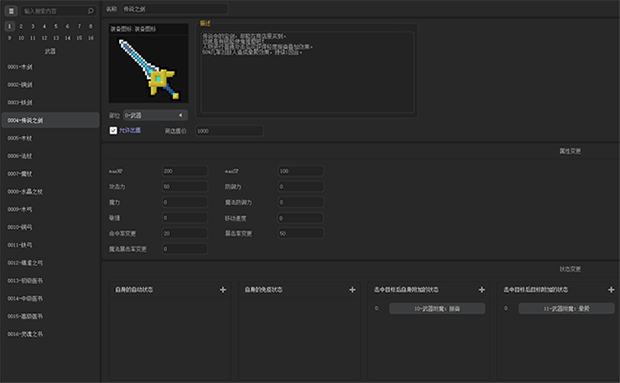Viewport: 620px width, 383px height.
Task: Add a state to the fourth status panel
Action: 611,290
